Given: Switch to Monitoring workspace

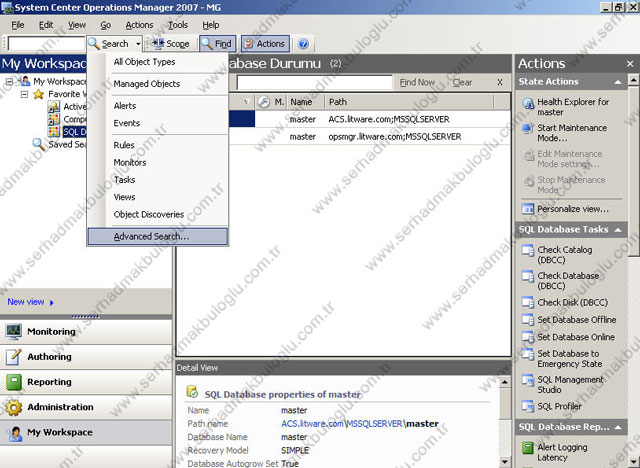Looking at the screenshot, I should 86,331.
